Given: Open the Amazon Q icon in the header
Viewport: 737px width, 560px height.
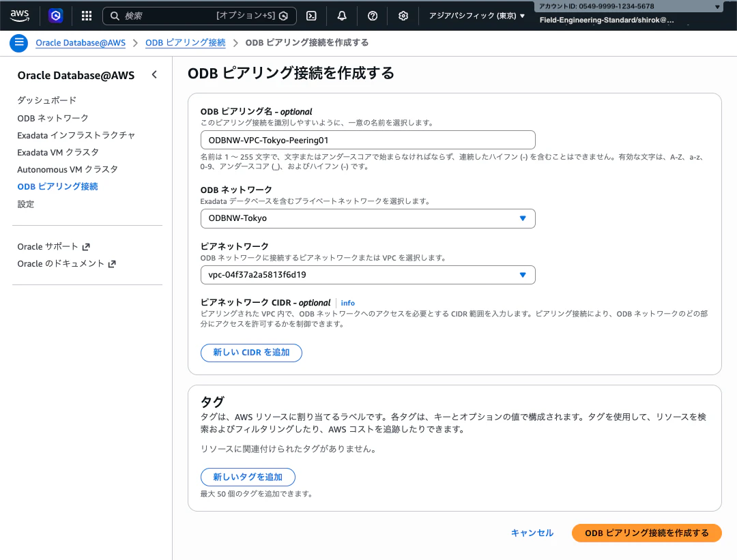Looking at the screenshot, I should pyautogui.click(x=55, y=16).
